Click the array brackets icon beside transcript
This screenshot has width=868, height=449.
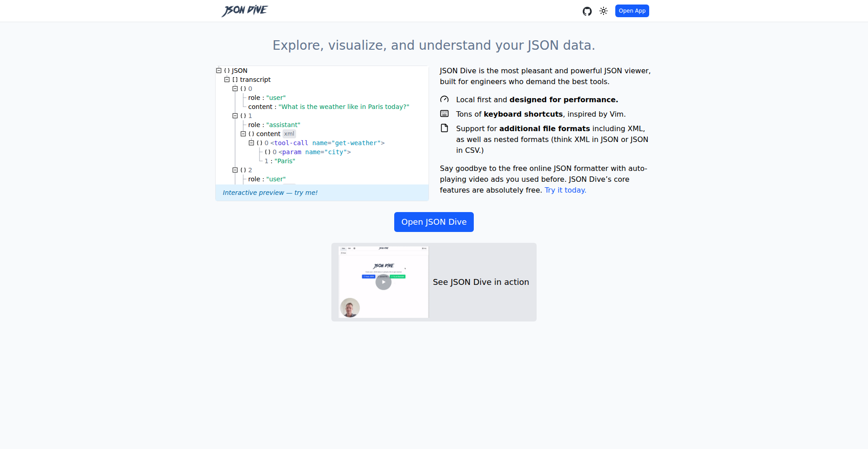pos(235,80)
